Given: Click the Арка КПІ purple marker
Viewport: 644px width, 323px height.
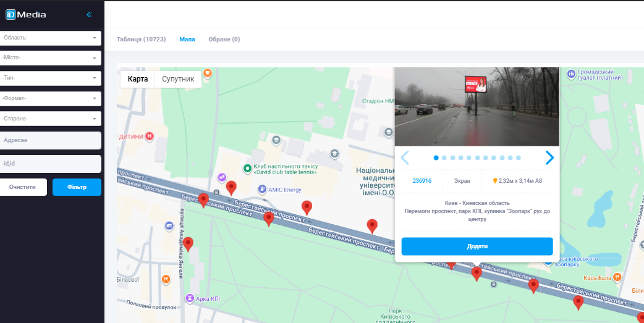Looking at the screenshot, I should tap(190, 298).
